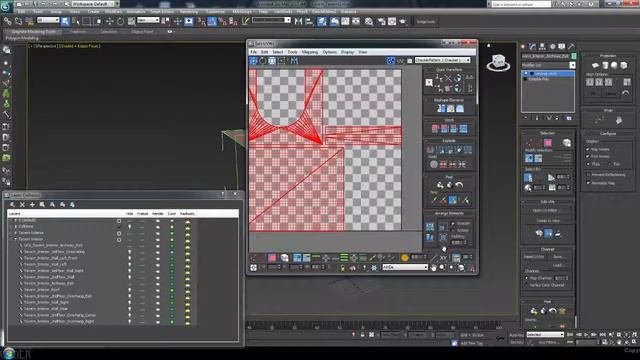The image size is (640, 360).
Task: Open Tools menu in Edit UVWs window
Action: click(x=292, y=52)
